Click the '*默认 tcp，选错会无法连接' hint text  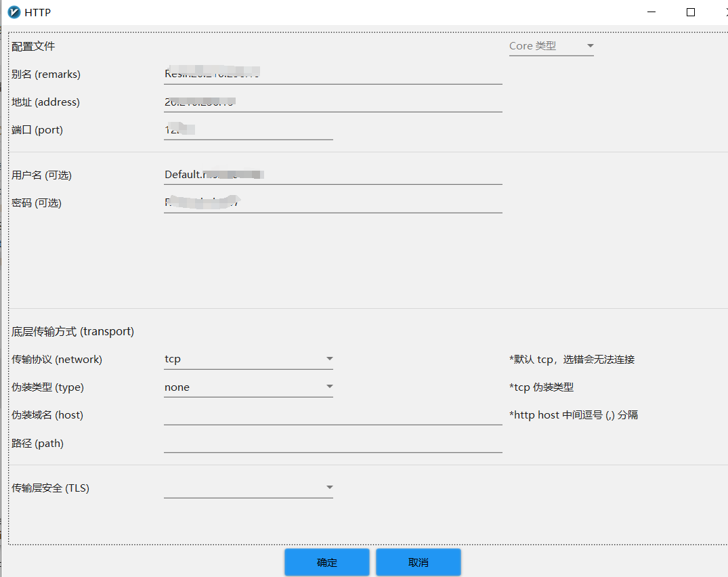click(x=572, y=360)
